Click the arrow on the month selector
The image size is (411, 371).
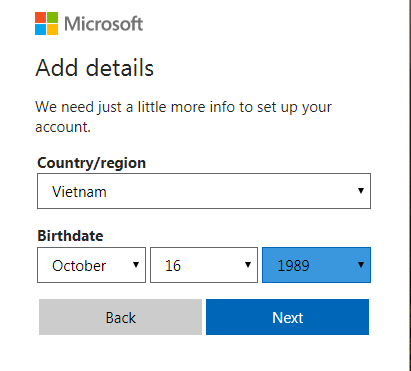pyautogui.click(x=136, y=265)
